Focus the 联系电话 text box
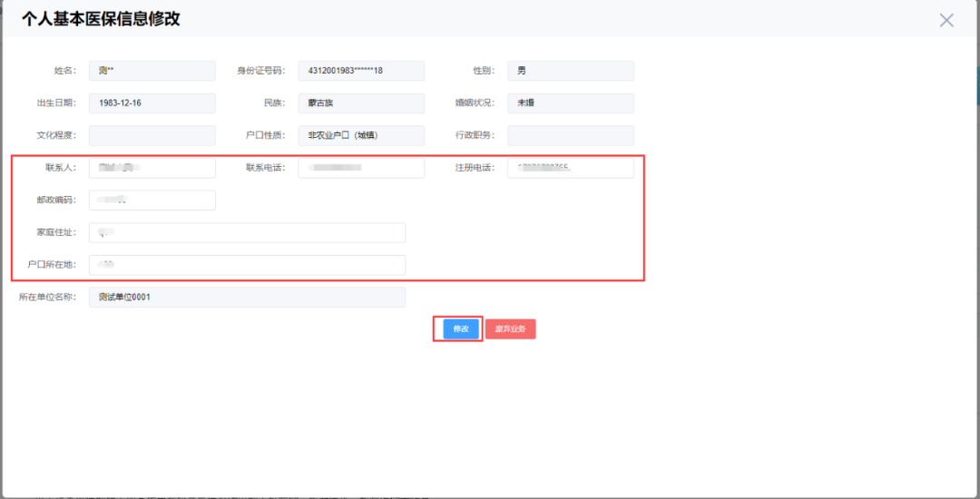Screen dimensions: 980x499 (x=361, y=168)
